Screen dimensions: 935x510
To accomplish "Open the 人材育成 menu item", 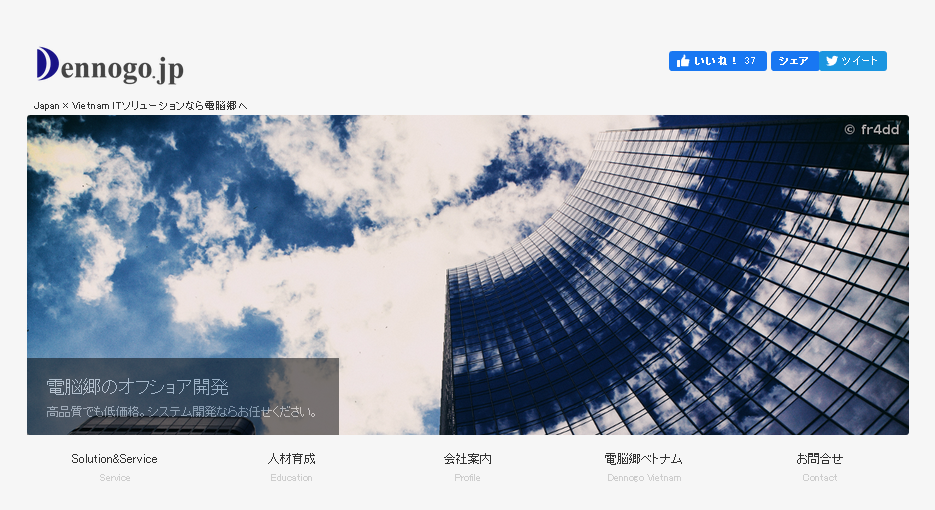I will tap(291, 459).
